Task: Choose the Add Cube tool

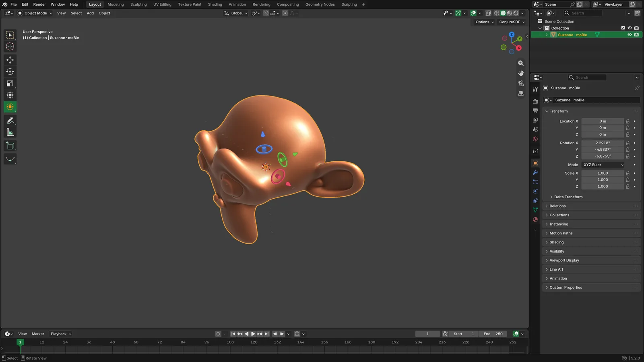Action: (10, 146)
